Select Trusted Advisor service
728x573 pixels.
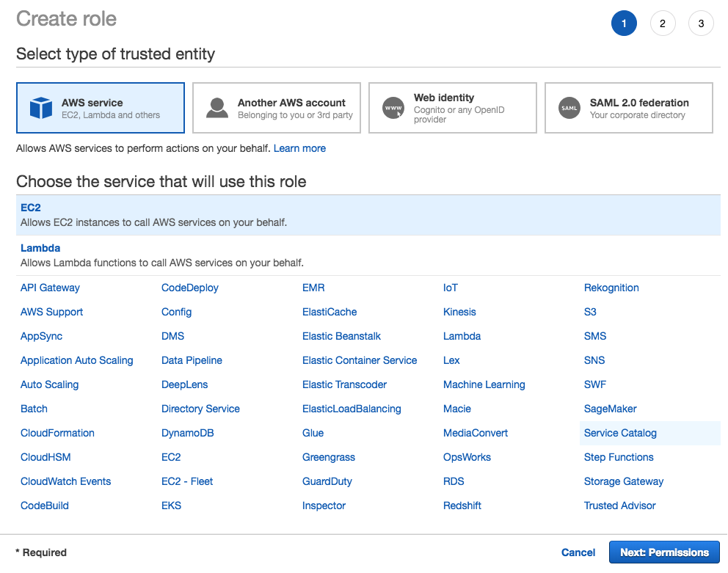(x=620, y=506)
